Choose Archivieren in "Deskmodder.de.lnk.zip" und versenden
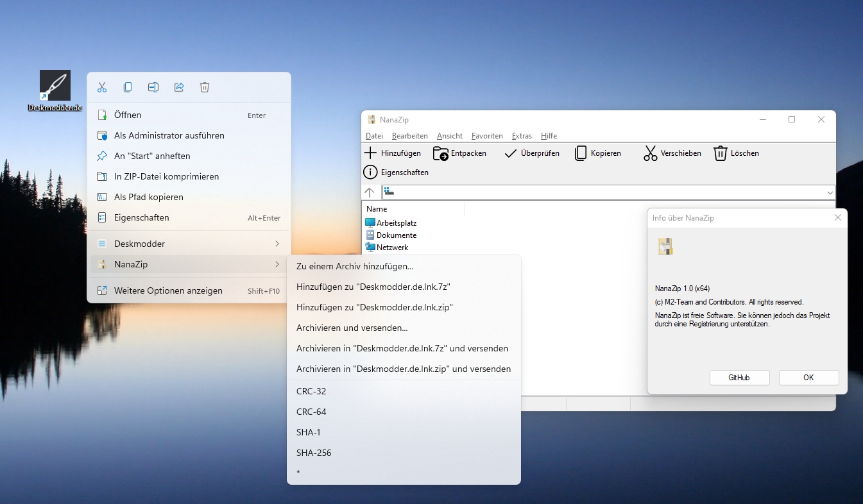 coord(404,369)
